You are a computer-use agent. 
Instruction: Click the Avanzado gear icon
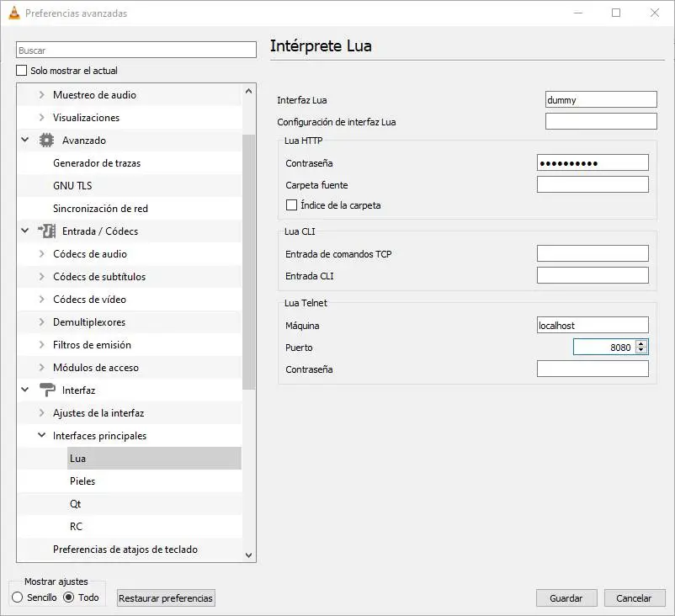[46, 141]
